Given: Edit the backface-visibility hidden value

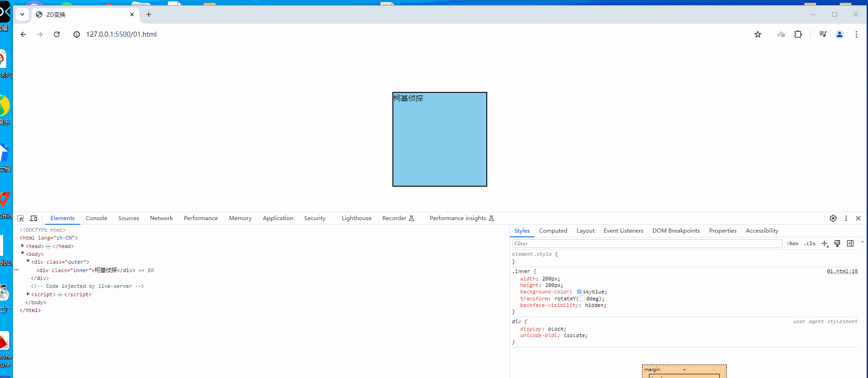Looking at the screenshot, I should (595, 306).
